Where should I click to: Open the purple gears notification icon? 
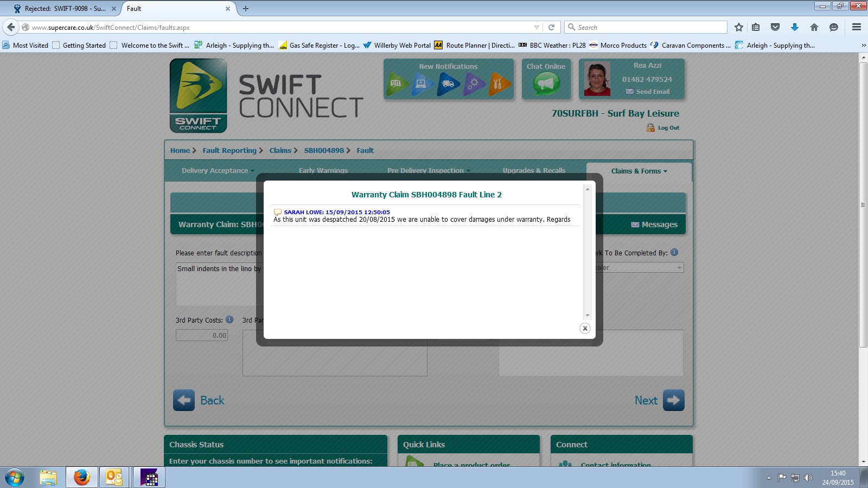pos(474,84)
